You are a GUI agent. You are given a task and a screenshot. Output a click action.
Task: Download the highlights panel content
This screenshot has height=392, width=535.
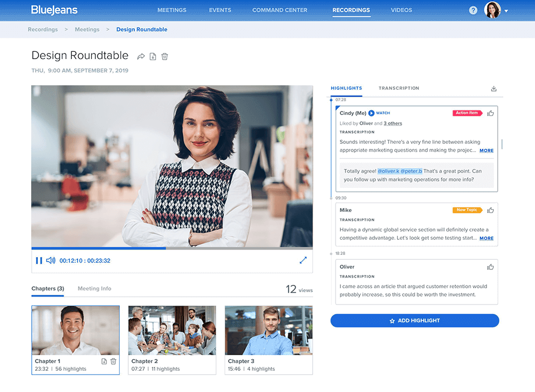tap(493, 89)
